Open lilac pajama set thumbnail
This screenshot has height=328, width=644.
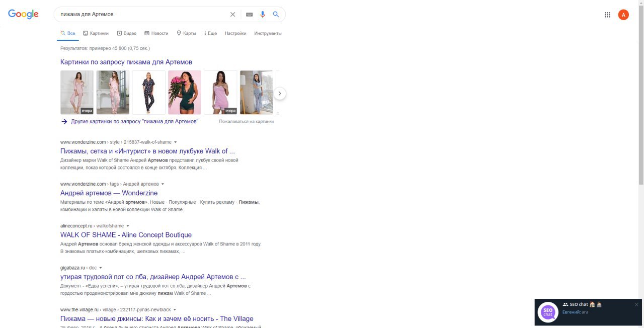(x=220, y=93)
